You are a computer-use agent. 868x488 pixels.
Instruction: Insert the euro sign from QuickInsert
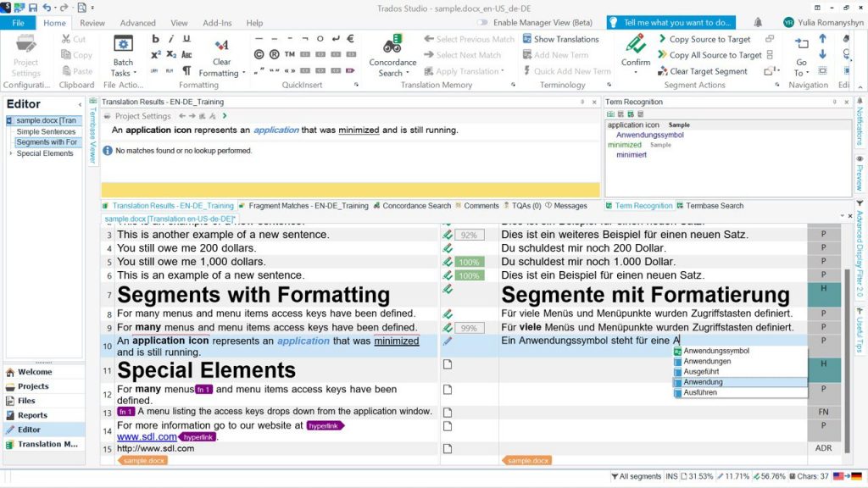click(350, 39)
